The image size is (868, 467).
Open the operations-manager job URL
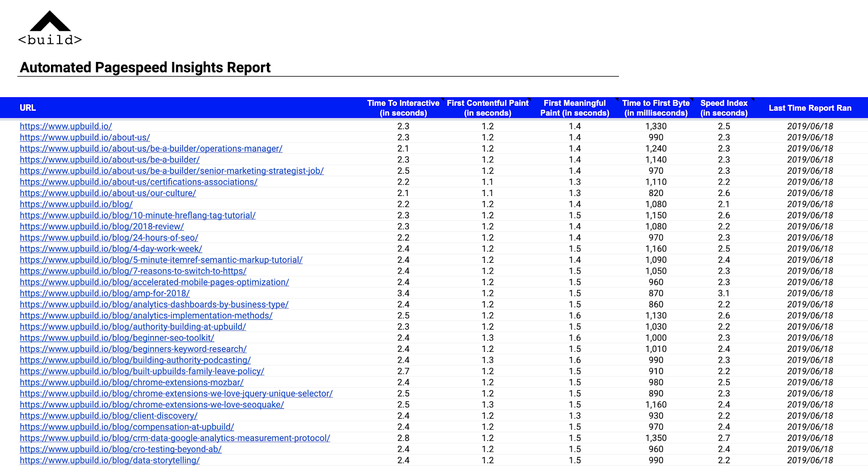tap(151, 148)
